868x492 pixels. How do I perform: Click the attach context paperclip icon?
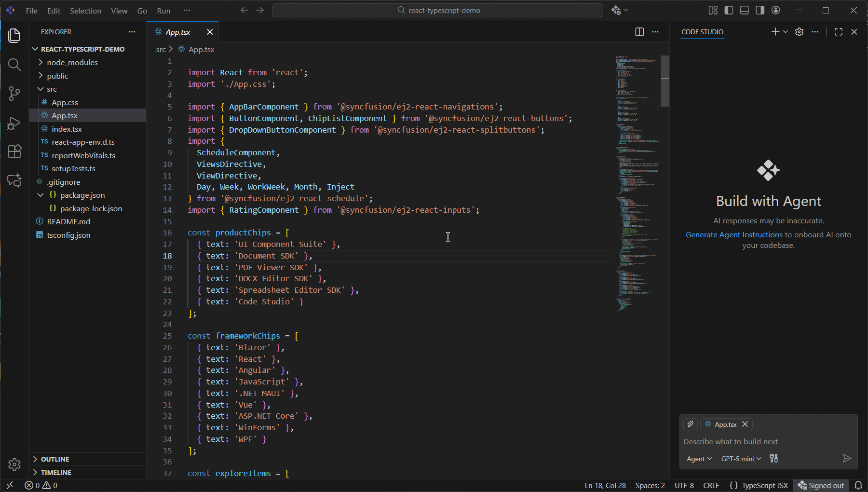(691, 424)
